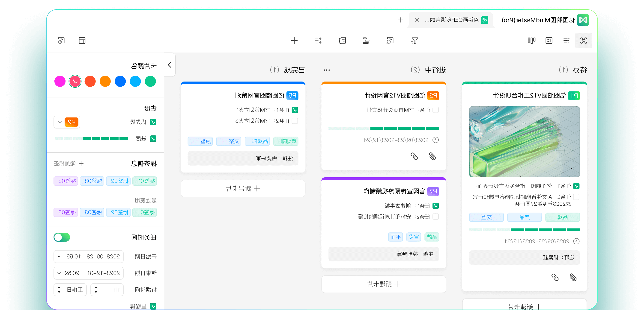Open the gear settings toolbar icon
Image resolution: width=644 pixels, height=310 pixels.
pyautogui.click(x=61, y=41)
